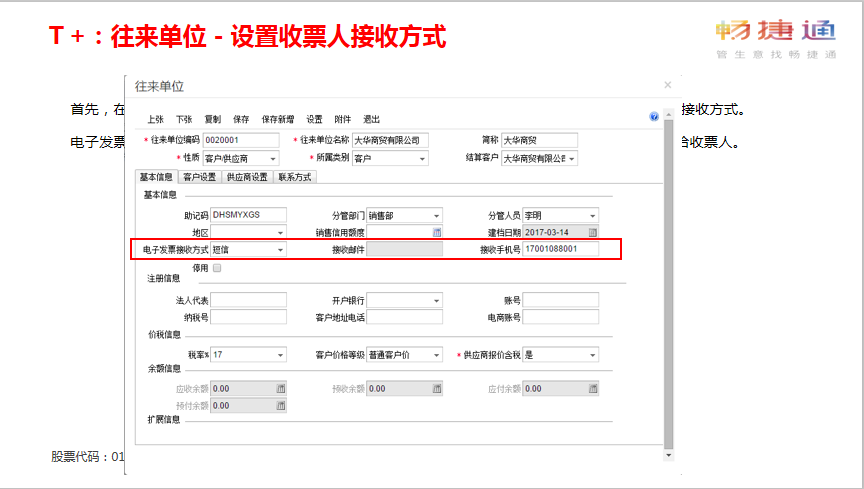Switch to the 基本信息 tab
The width and height of the screenshot is (864, 489).
point(156,177)
